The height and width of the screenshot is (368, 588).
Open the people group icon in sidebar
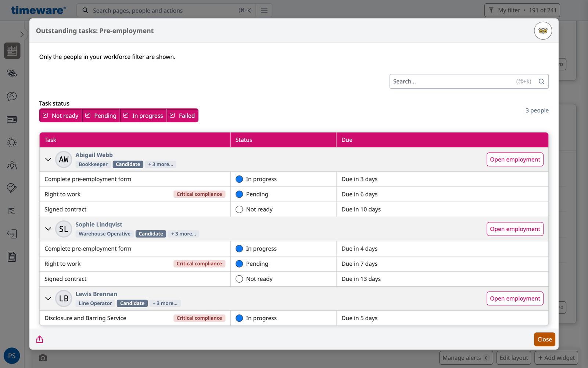click(x=12, y=165)
